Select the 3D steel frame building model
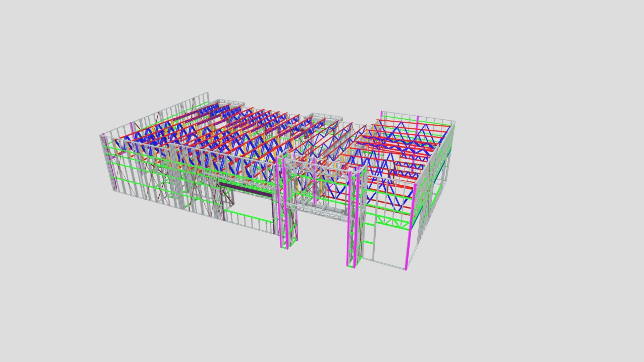Screen dimensions: 644x362 click(277, 181)
